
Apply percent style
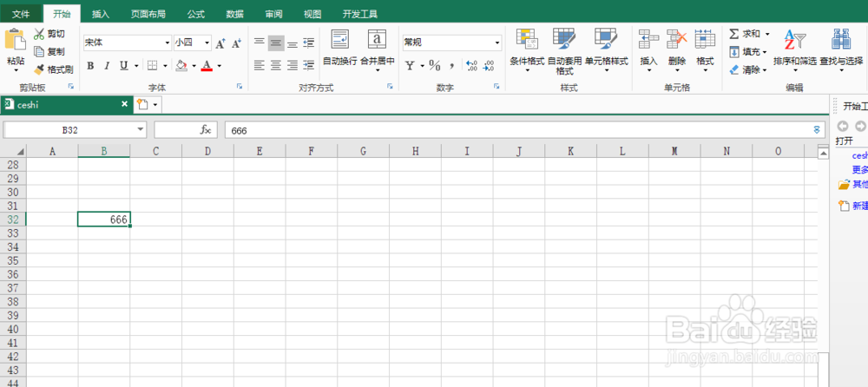[435, 66]
